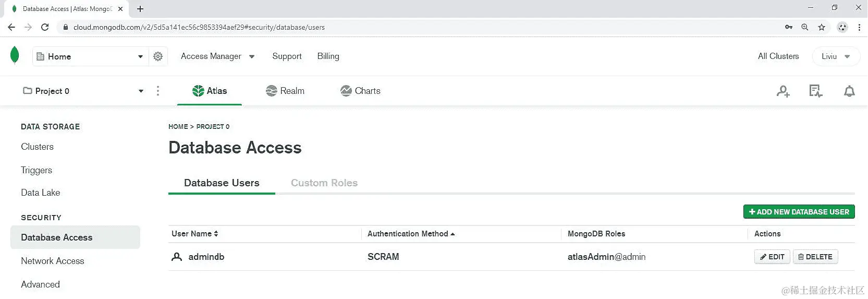Screen dimensions: 868x299
Task: Open the alerts bell icon
Action: (x=849, y=91)
